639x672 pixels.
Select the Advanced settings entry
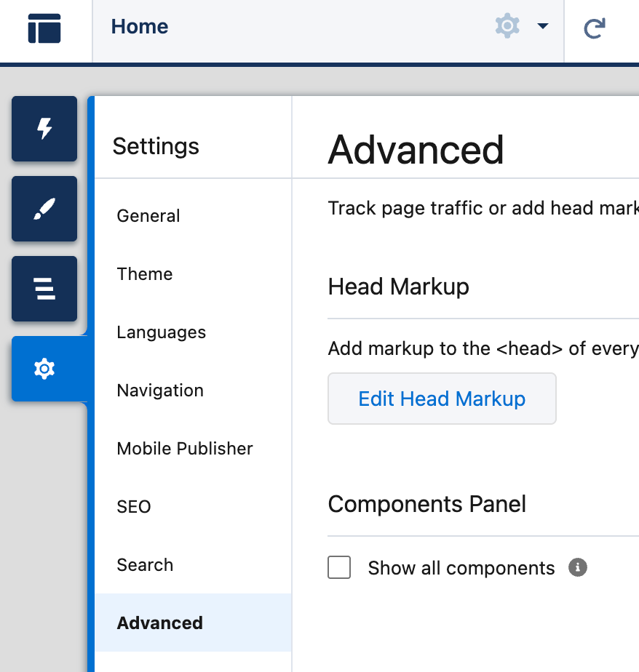[159, 623]
